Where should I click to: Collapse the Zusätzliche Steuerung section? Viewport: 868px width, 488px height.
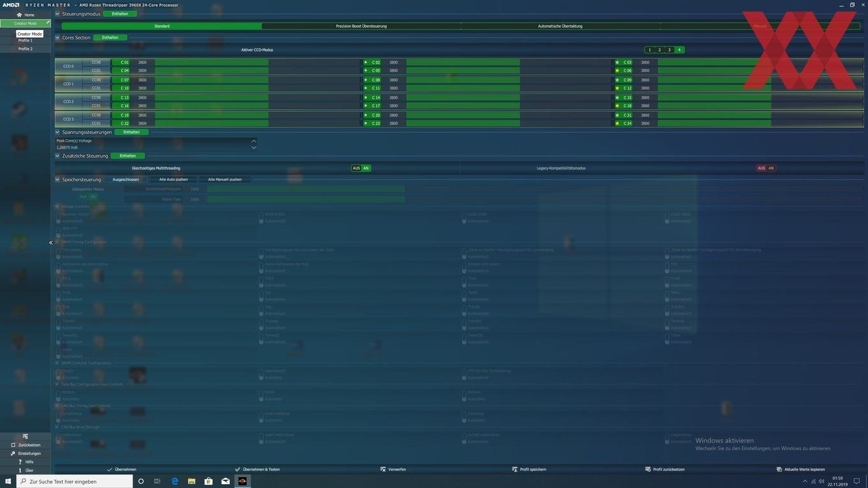(57, 156)
